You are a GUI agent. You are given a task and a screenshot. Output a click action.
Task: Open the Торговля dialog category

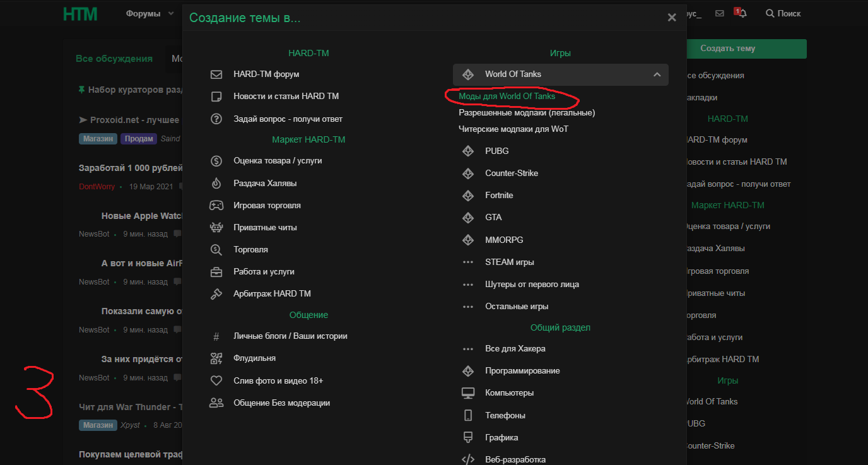[250, 250]
